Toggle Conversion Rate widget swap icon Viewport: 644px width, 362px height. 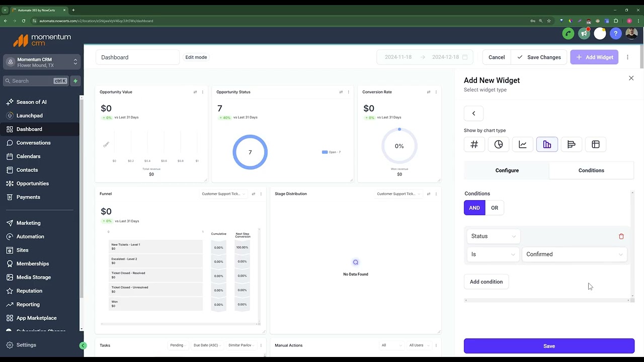429,92
